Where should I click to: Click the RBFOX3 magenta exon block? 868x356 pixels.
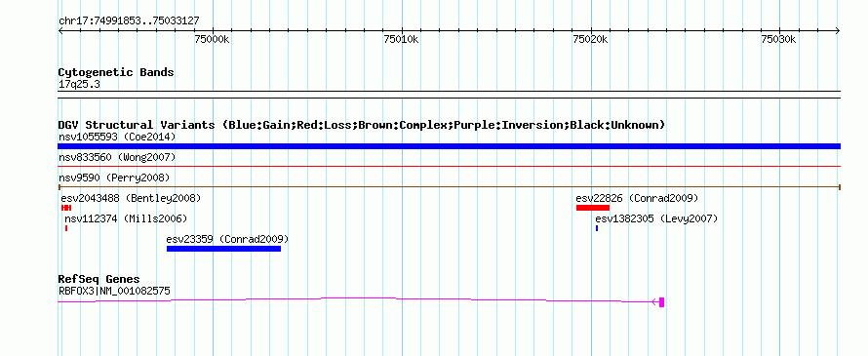[x=661, y=302]
